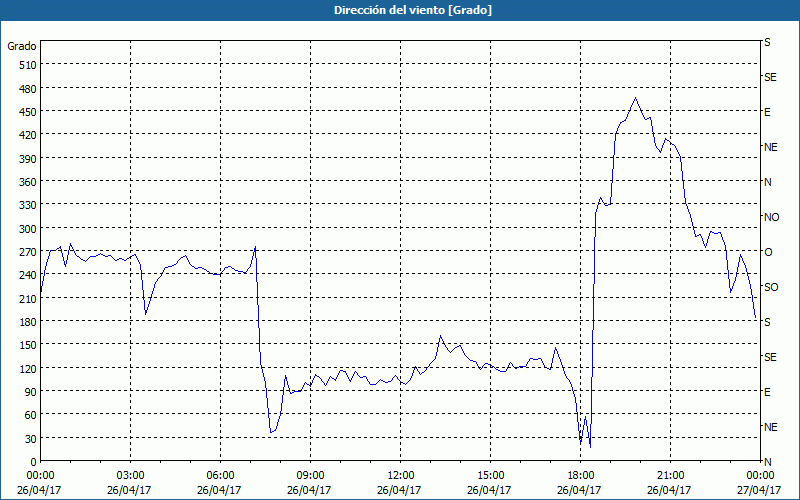Viewport: 800px width, 500px height.
Task: Pick the 360 y-axis tick label
Action: 28,182
